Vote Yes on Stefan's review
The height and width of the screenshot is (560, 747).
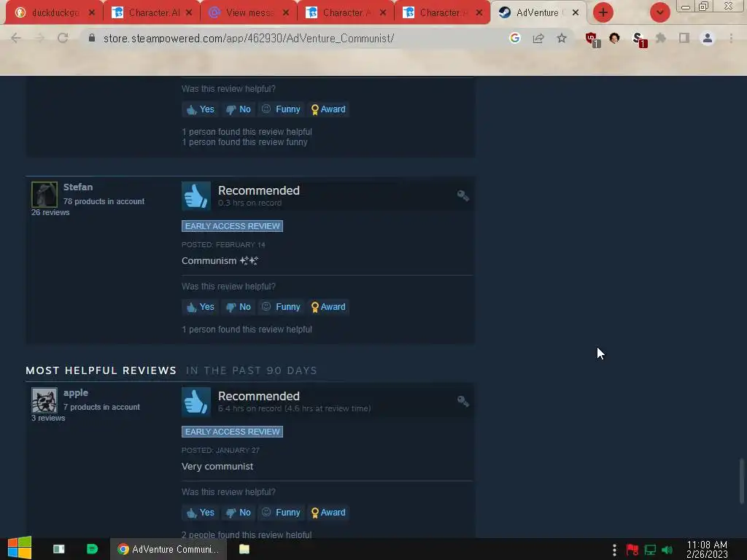200,307
